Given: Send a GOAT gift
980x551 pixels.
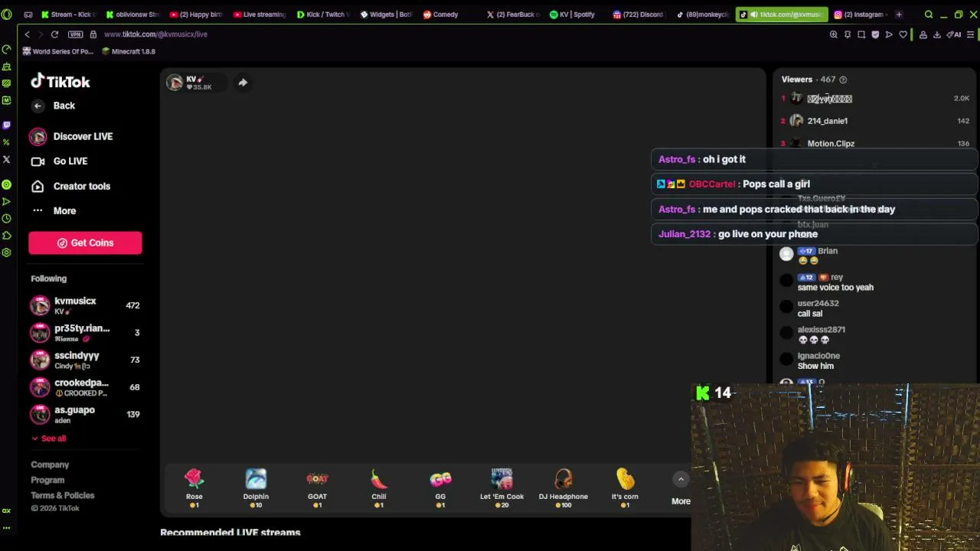Looking at the screenshot, I should [317, 488].
